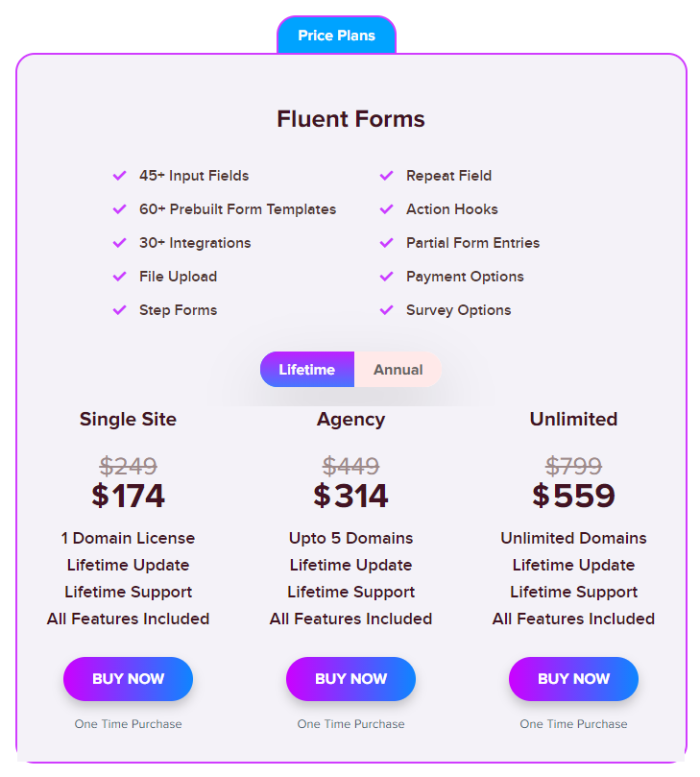Click the checkmark beside Step Forms
The height and width of the screenshot is (777, 700).
[119, 310]
